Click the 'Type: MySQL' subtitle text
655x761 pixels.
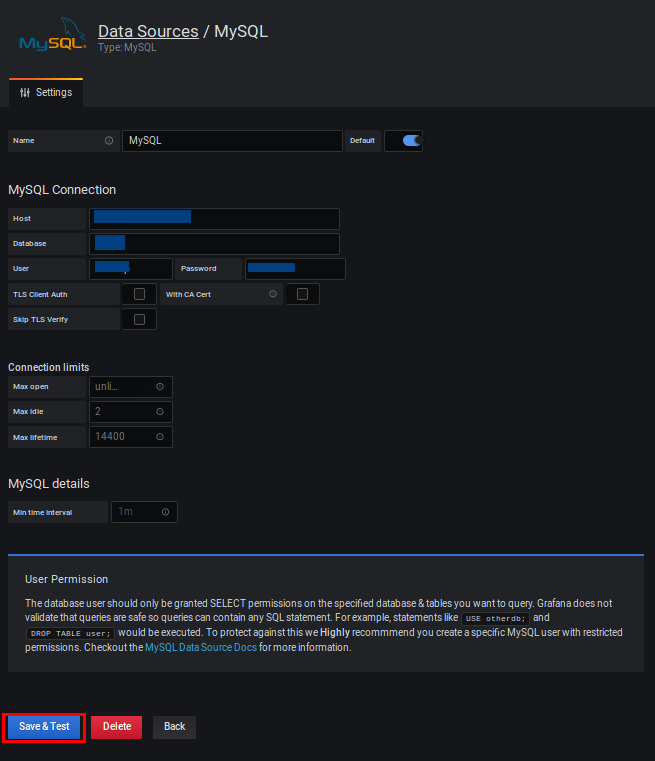pyautogui.click(x=127, y=48)
